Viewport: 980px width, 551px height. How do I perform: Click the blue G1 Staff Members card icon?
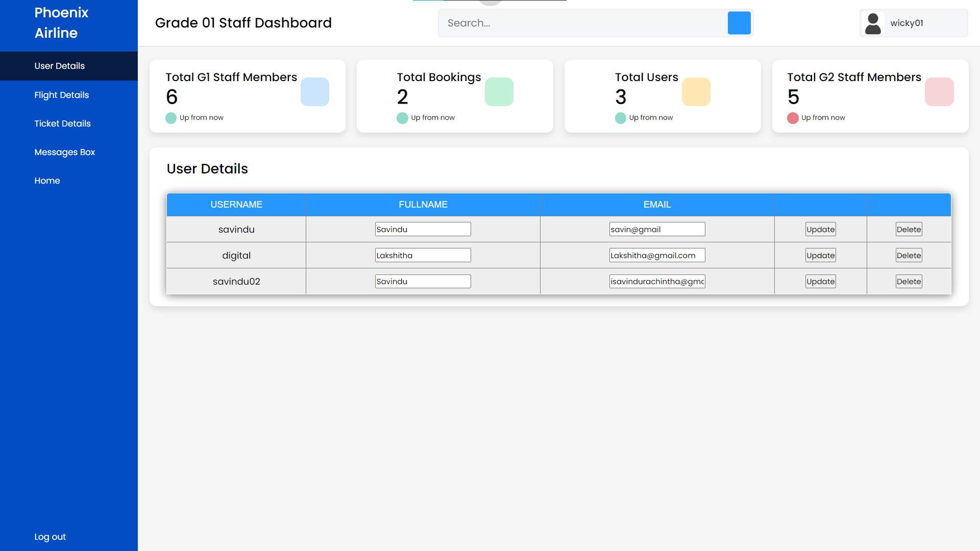coord(314,92)
